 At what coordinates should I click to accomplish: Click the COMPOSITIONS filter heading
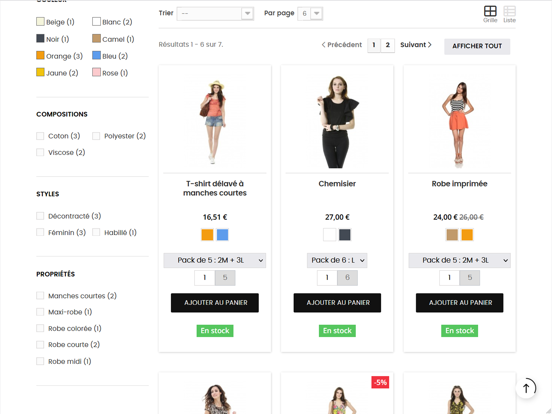click(x=62, y=114)
